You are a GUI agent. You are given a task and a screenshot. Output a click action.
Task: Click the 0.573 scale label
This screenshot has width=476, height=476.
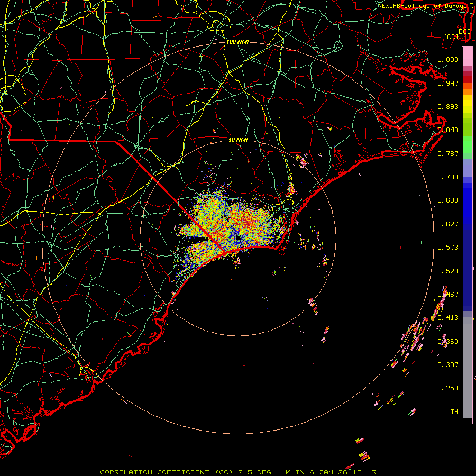448,248
